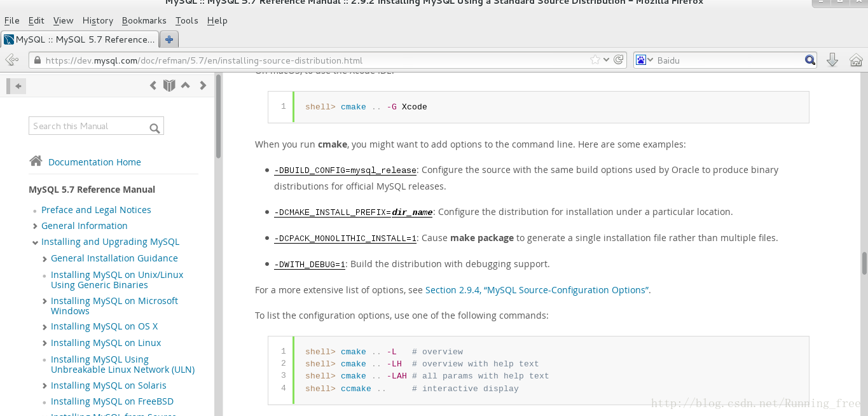This screenshot has width=868, height=416.
Task: Go to previous manual section arrow
Action: 153,85
